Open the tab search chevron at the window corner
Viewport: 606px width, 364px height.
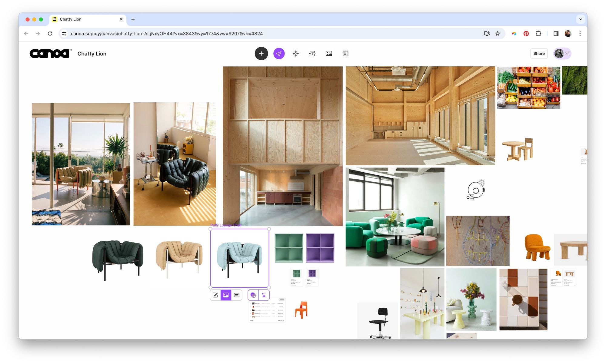[x=581, y=19]
